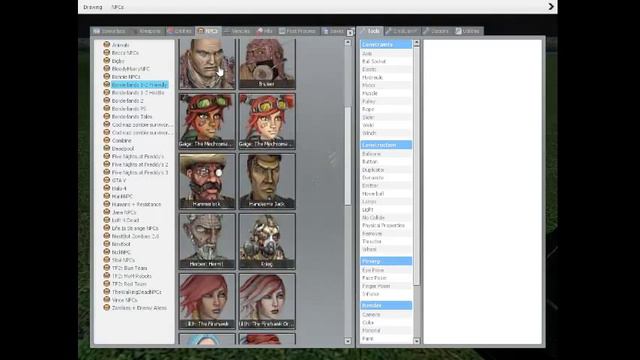Select the Weld tool
The width and height of the screenshot is (640, 360).
(x=386, y=125)
